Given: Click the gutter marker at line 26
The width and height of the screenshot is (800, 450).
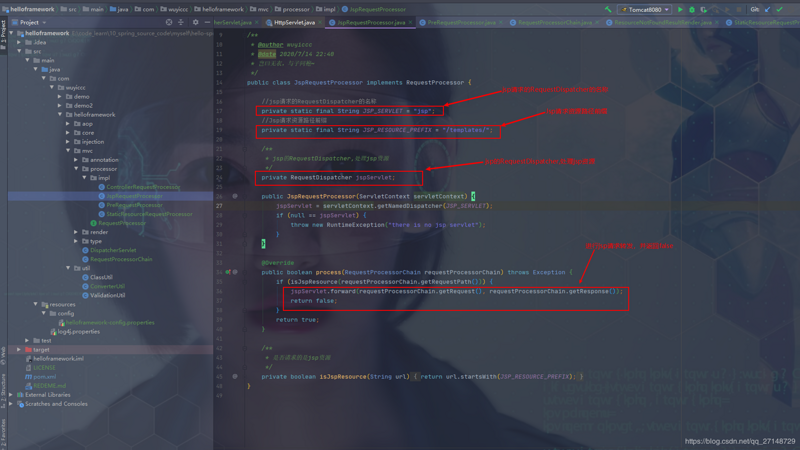Looking at the screenshot, I should tap(235, 196).
